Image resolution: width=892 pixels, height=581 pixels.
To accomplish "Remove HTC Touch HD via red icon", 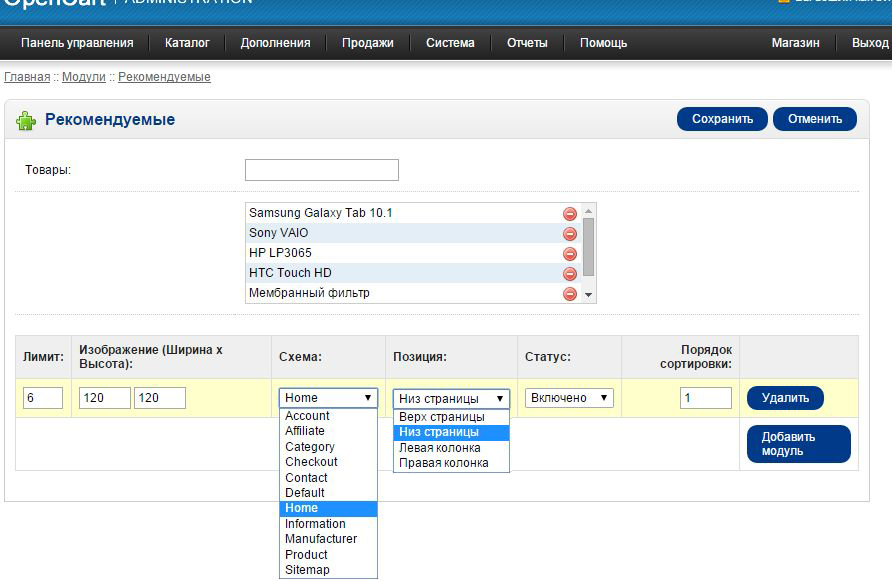I will click(570, 274).
